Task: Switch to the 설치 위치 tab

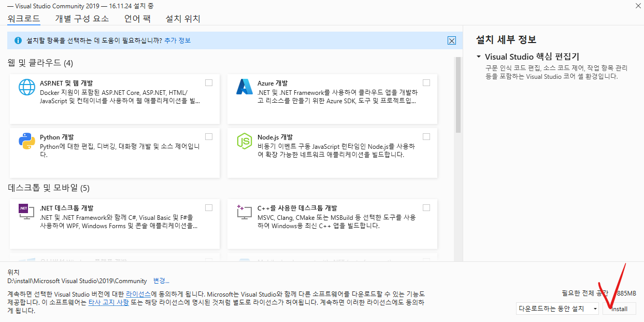Action: (183, 19)
